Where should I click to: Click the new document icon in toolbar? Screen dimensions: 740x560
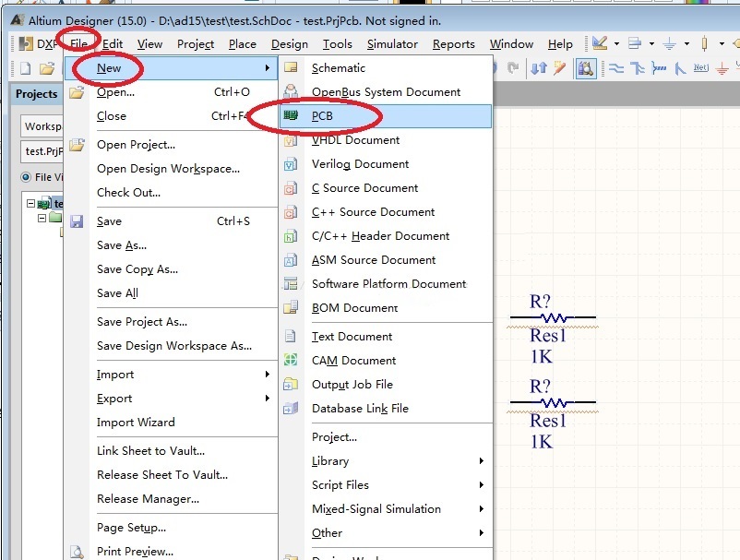point(25,68)
